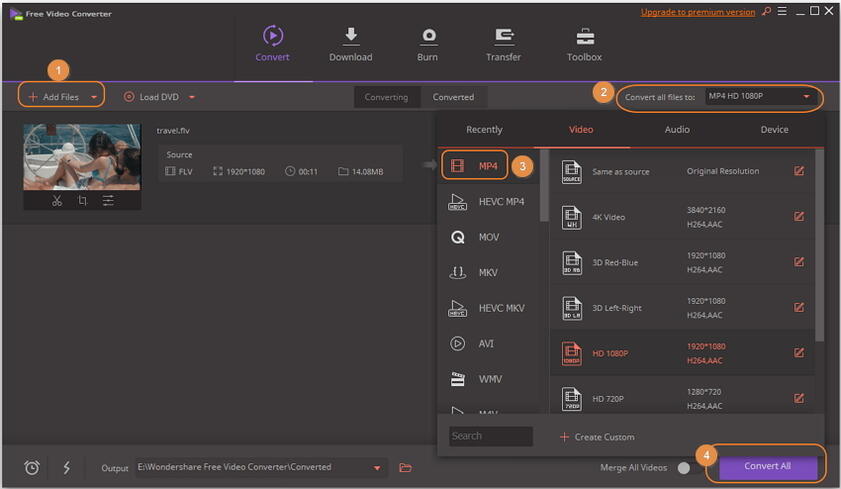Click the travel.flv file name
The image size is (841, 489).
pos(173,130)
